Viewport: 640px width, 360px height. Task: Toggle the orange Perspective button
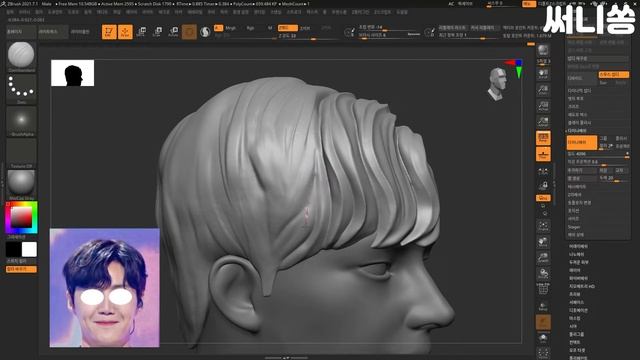(543, 138)
